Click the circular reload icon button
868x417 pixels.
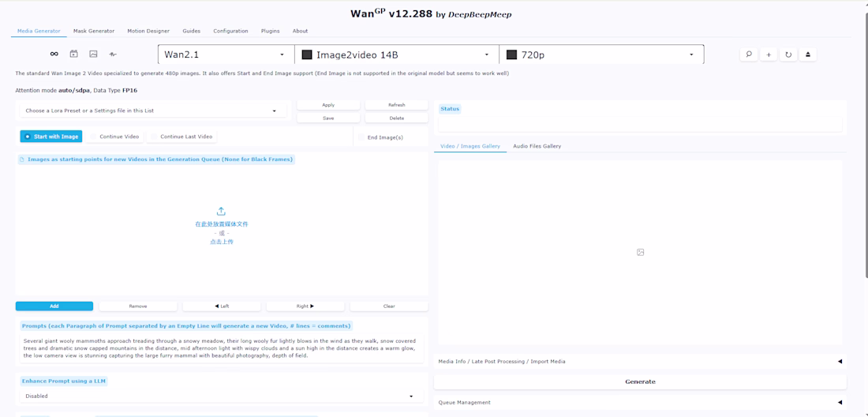pyautogui.click(x=788, y=54)
